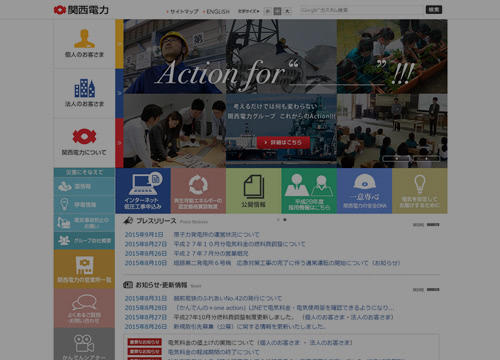Image resolution: width=500 pixels, height=360 pixels.
Task: Open the recruitment people icon tile
Action: coord(309,191)
